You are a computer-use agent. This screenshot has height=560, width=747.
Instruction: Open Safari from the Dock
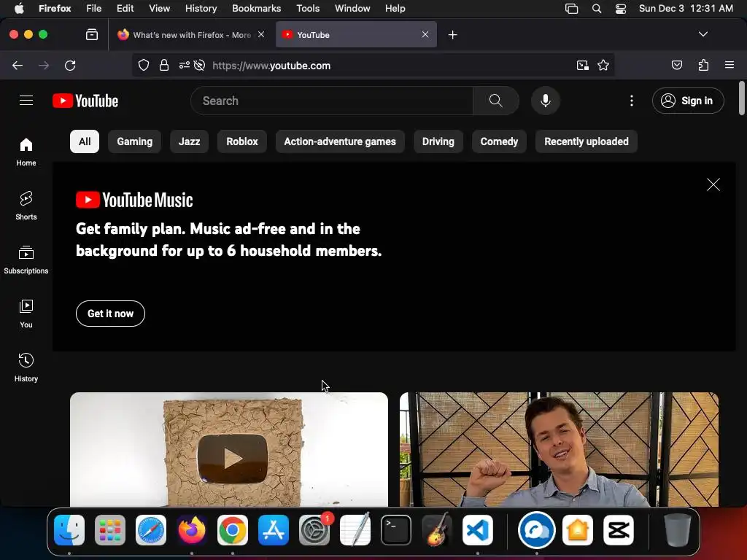(x=151, y=530)
